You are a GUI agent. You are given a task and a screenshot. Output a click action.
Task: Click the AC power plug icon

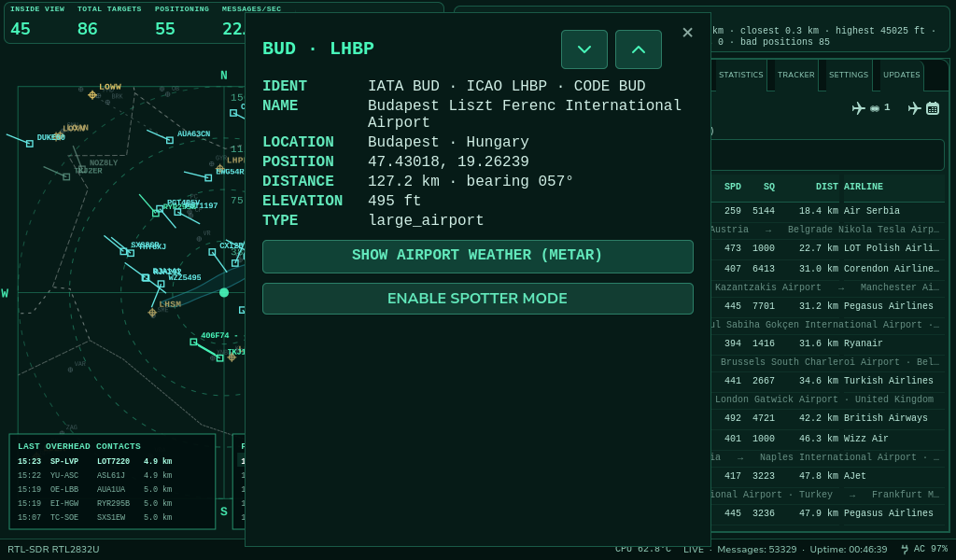pyautogui.click(x=905, y=549)
